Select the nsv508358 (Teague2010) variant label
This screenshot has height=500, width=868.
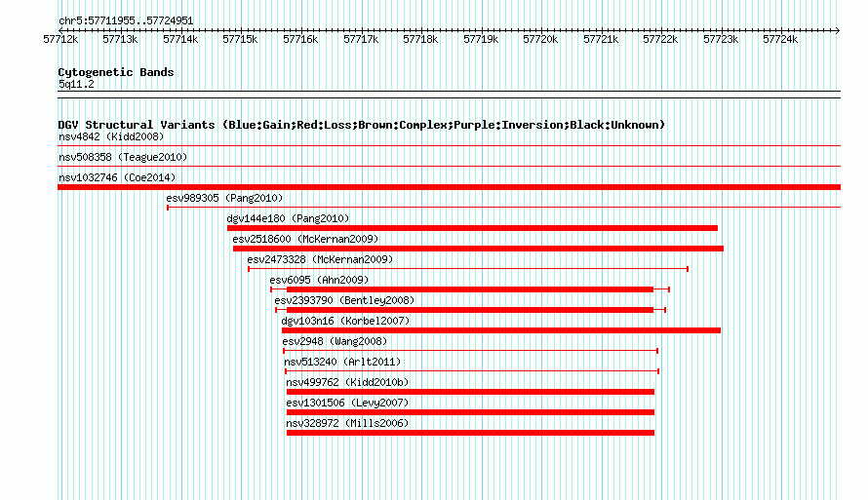coord(123,157)
